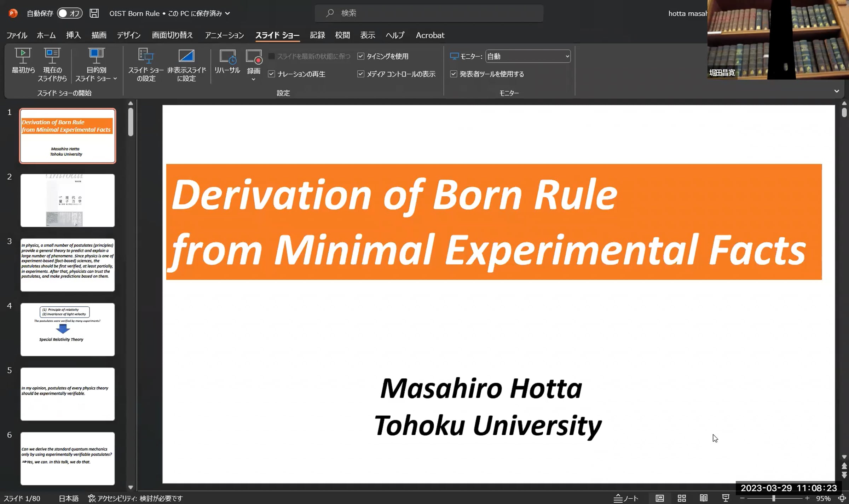Switch to slide sorter view icon
The image size is (849, 504).
682,498
